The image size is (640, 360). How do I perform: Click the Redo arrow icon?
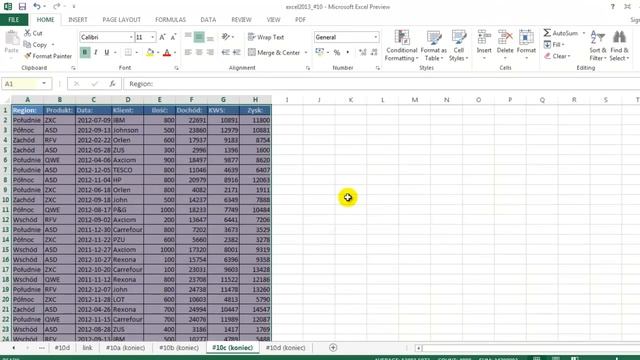tap(56, 7)
